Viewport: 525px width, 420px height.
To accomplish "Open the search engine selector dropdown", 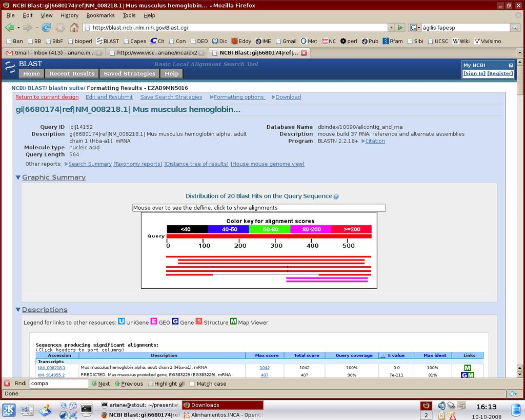I will pyautogui.click(x=415, y=28).
